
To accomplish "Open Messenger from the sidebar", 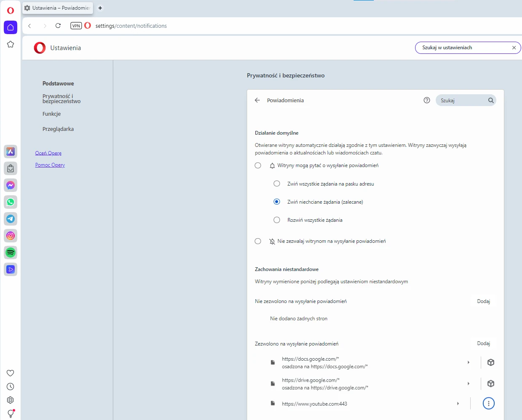I will tap(11, 185).
